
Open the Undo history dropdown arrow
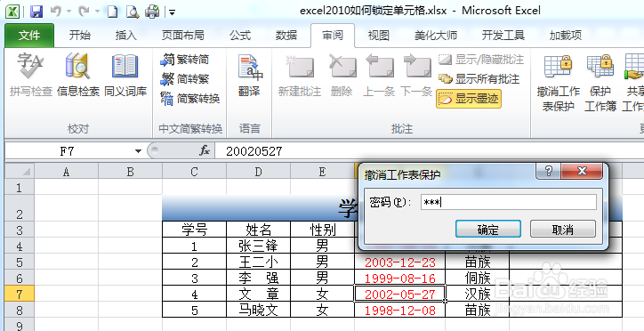68,12
